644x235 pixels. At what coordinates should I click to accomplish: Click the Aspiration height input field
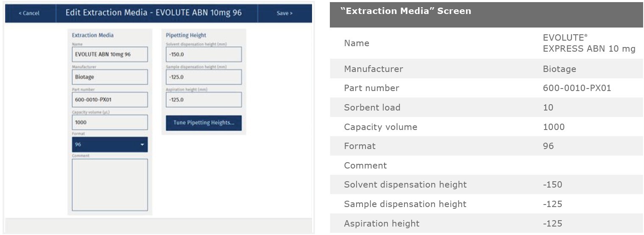click(204, 100)
